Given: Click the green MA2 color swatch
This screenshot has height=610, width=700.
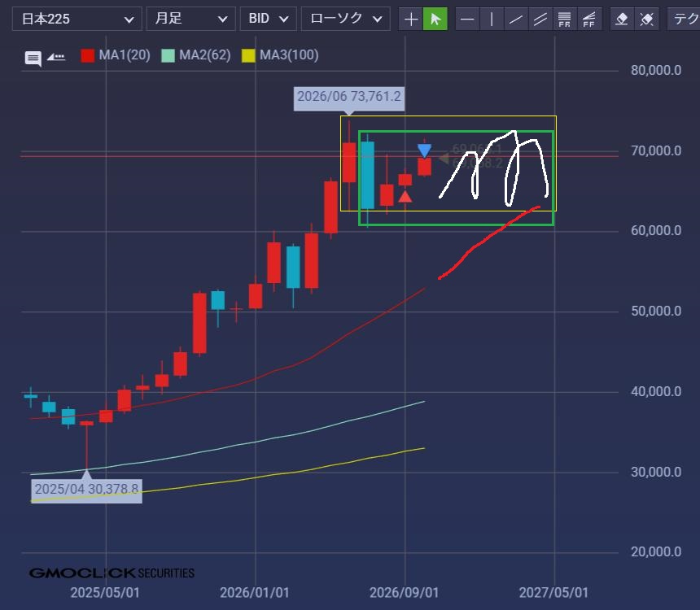Looking at the screenshot, I should tap(168, 55).
